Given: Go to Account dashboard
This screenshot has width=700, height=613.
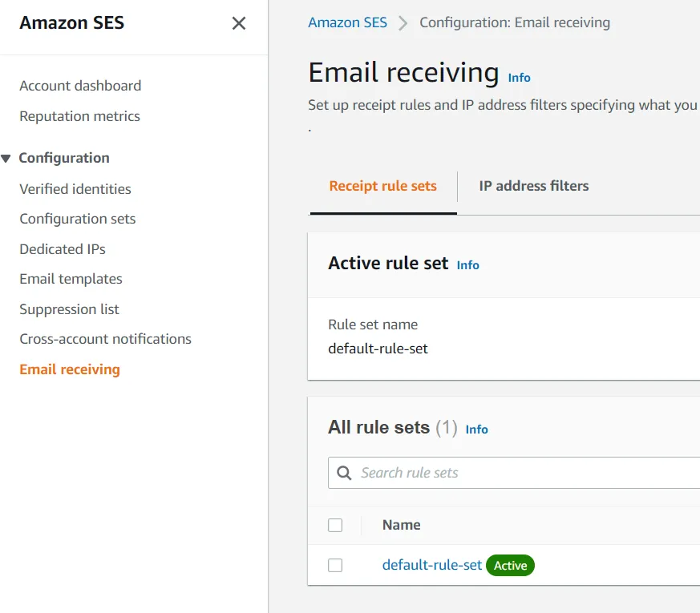Looking at the screenshot, I should [x=80, y=86].
